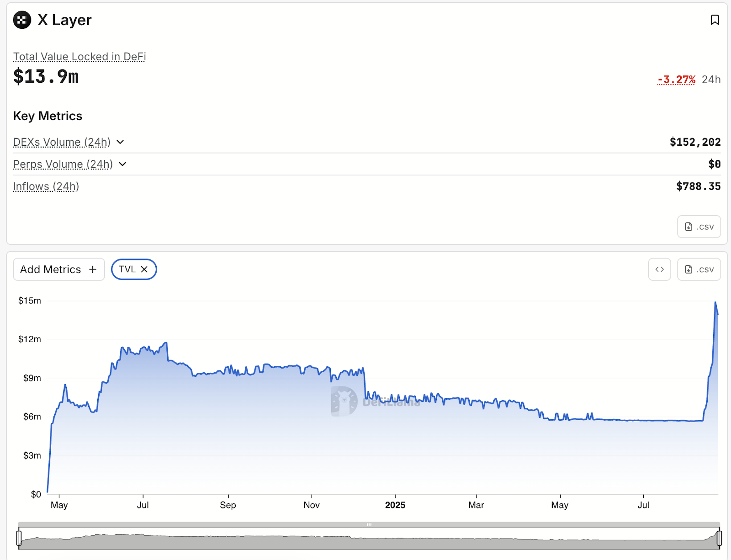Grab the right range slider handle
Image resolution: width=731 pixels, height=560 pixels.
pyautogui.click(x=719, y=538)
